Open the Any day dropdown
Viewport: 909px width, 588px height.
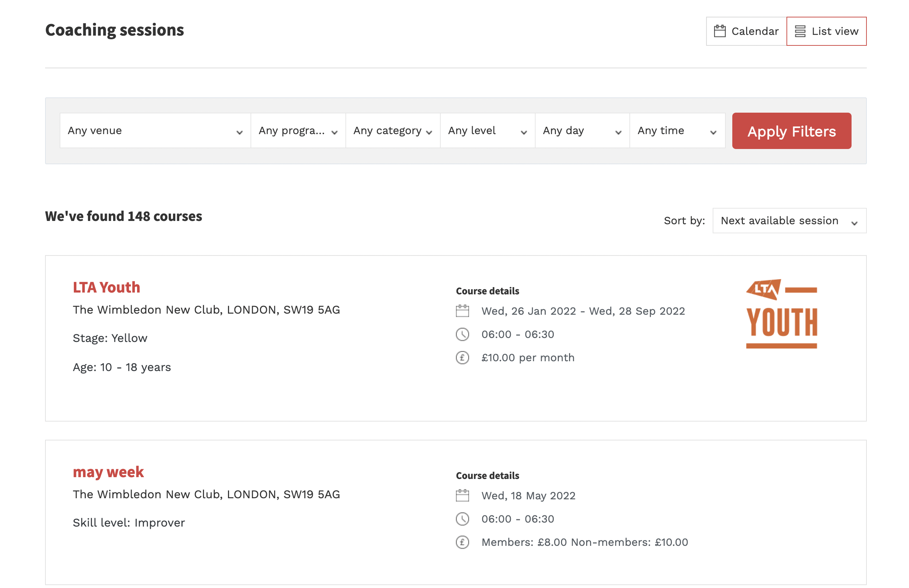pos(582,130)
